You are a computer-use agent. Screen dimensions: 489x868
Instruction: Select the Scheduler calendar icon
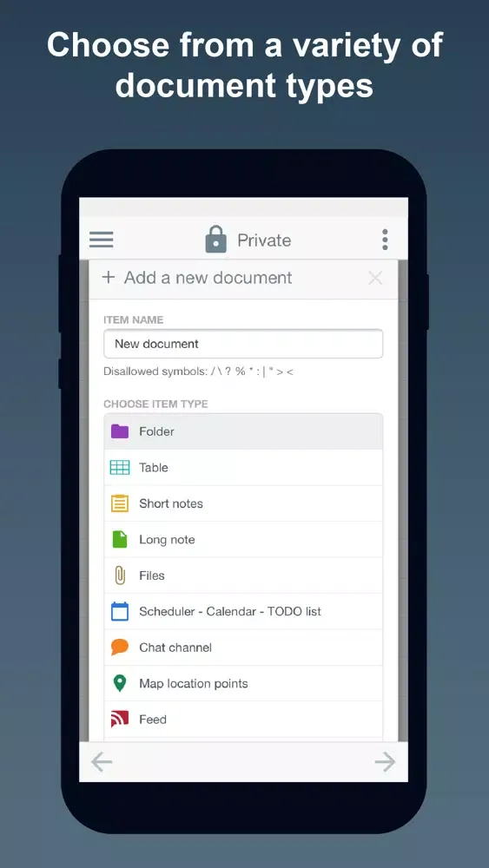point(120,611)
